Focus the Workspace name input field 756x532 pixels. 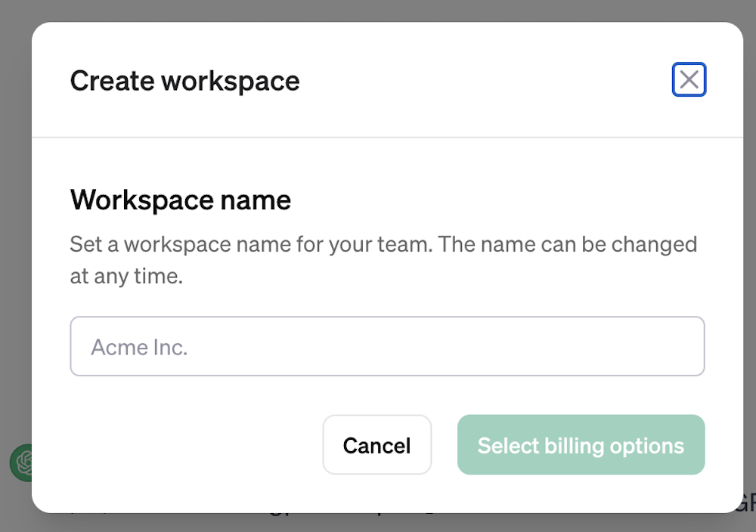[387, 346]
